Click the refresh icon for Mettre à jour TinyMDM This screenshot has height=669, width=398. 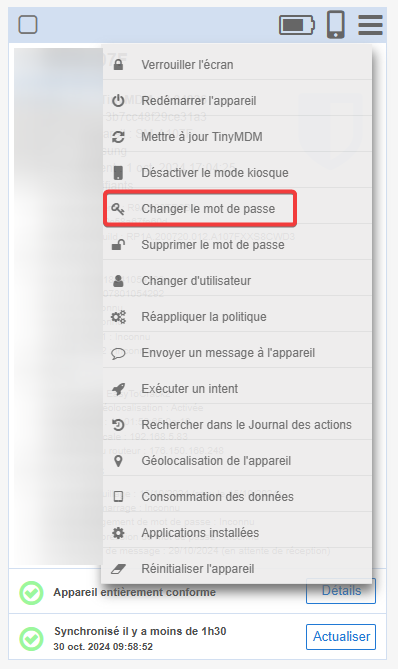coord(118,137)
